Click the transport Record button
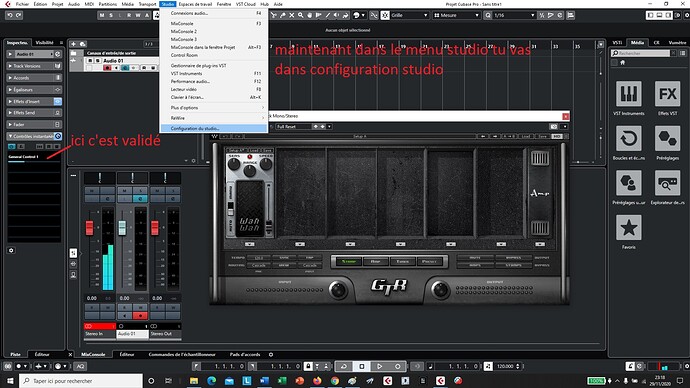The height and width of the screenshot is (388, 690). (397, 366)
